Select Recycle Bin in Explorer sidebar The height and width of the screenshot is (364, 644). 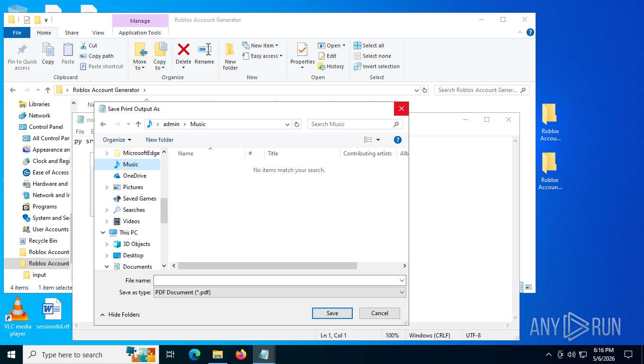click(43, 241)
